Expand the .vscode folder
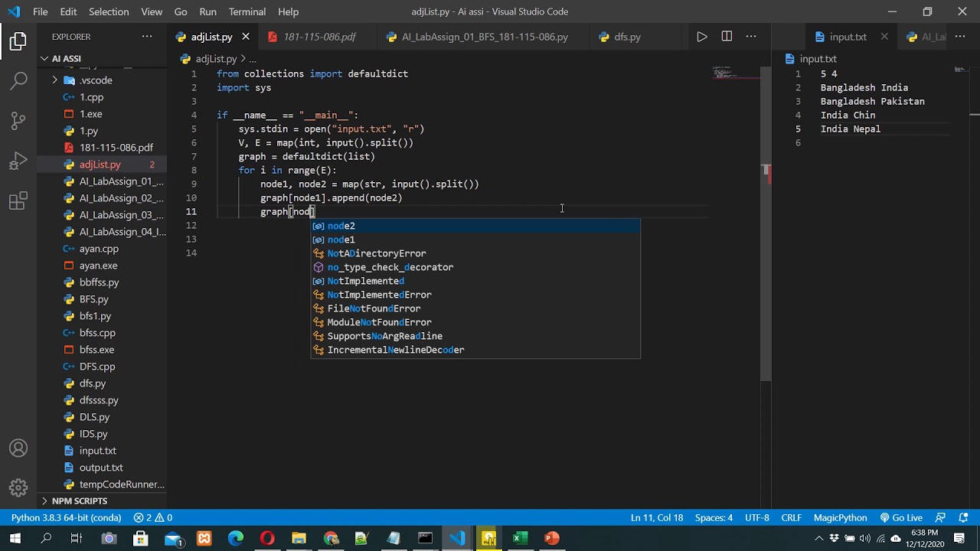This screenshot has height=551, width=980. [102, 80]
